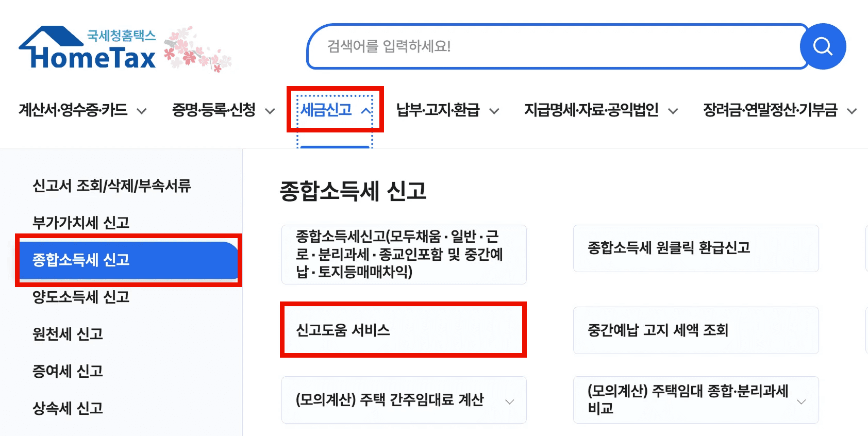The height and width of the screenshot is (436, 868).
Task: Open 중간예납 고지 세액 조회
Action: click(x=695, y=330)
